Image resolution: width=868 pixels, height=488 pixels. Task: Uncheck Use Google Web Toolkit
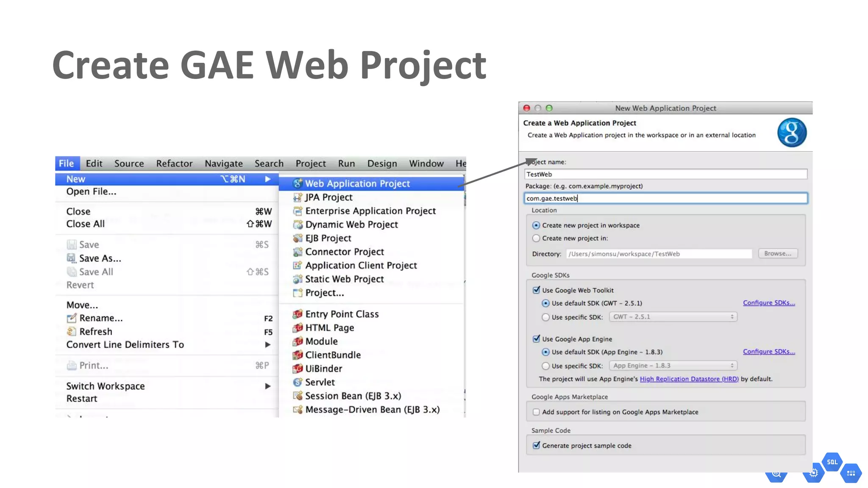[536, 290]
